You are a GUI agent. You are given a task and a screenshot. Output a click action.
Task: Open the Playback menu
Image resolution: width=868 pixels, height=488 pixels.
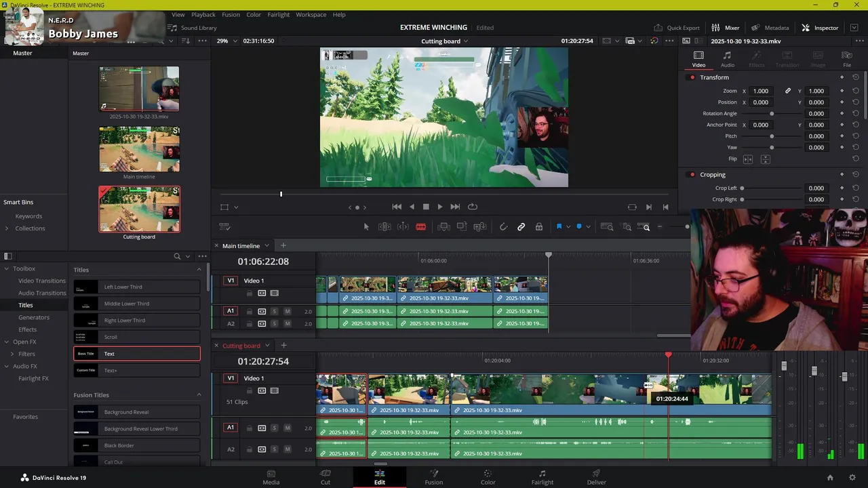203,14
